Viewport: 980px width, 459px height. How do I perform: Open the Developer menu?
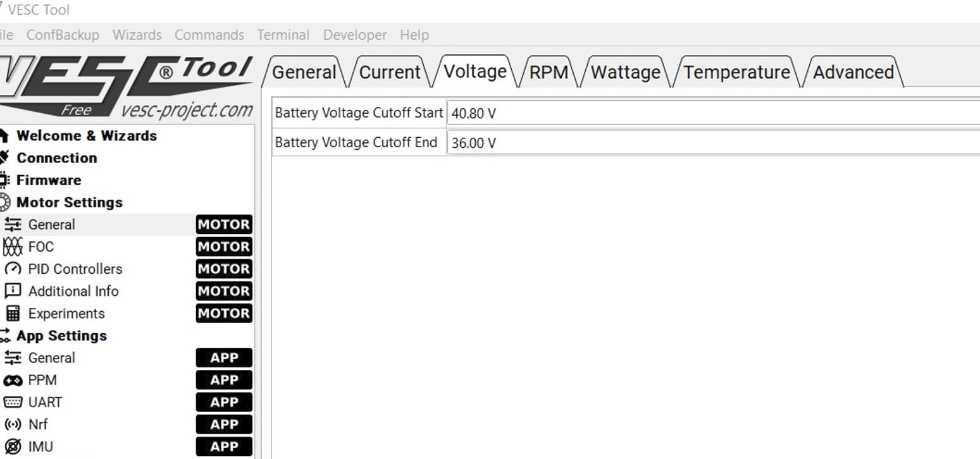coord(355,35)
